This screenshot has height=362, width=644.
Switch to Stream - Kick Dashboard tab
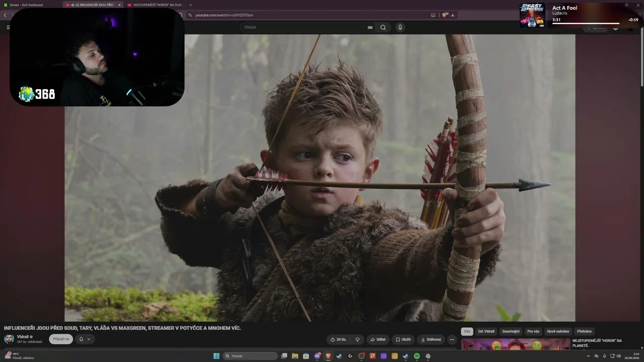pos(30,5)
